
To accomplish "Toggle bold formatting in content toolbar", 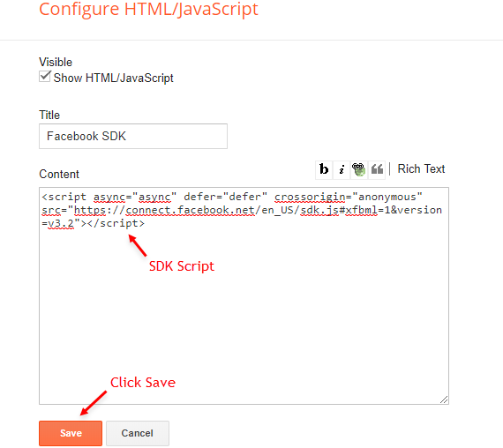I will coord(324,169).
